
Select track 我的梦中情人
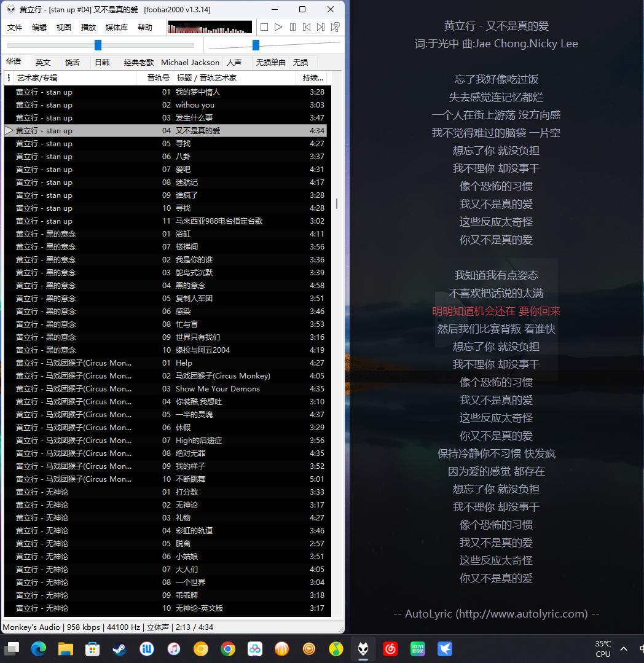tap(165, 92)
